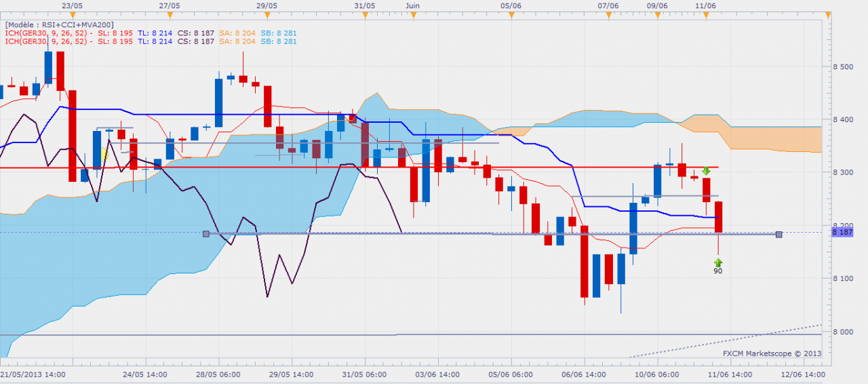Screen dimensions: 868x384
Task: Click the 05/06 06:00 time label
Action: coord(510,374)
